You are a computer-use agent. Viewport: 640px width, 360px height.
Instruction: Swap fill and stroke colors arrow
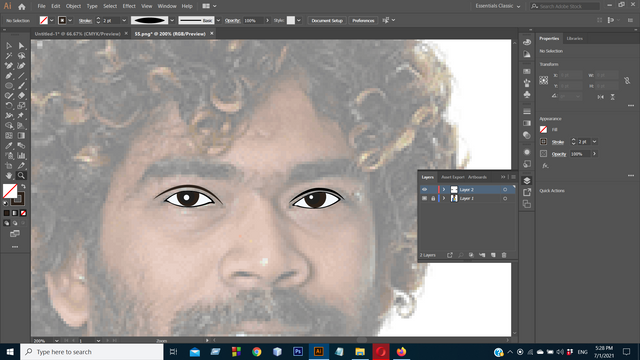(x=23, y=187)
